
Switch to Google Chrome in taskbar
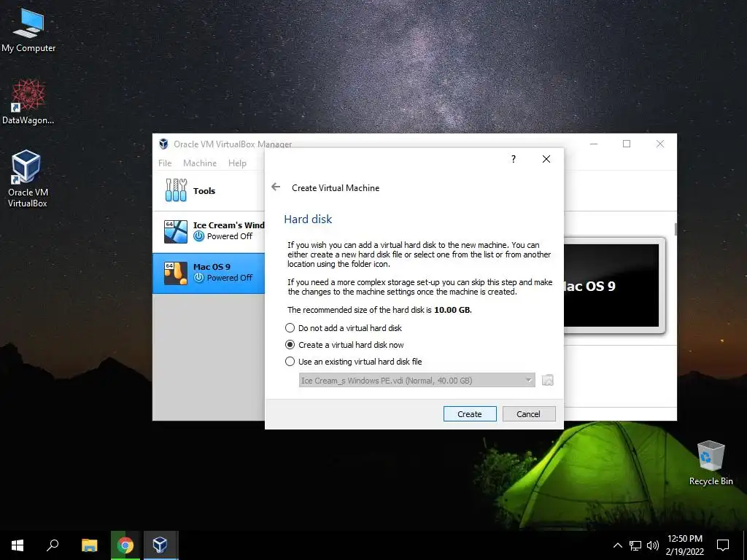pyautogui.click(x=125, y=545)
